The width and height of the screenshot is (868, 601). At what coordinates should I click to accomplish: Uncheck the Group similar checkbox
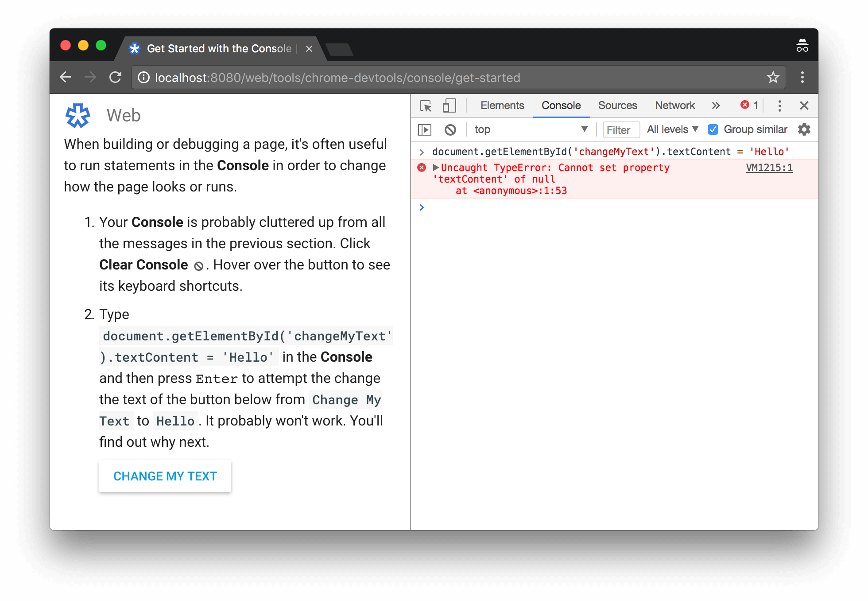(x=713, y=129)
